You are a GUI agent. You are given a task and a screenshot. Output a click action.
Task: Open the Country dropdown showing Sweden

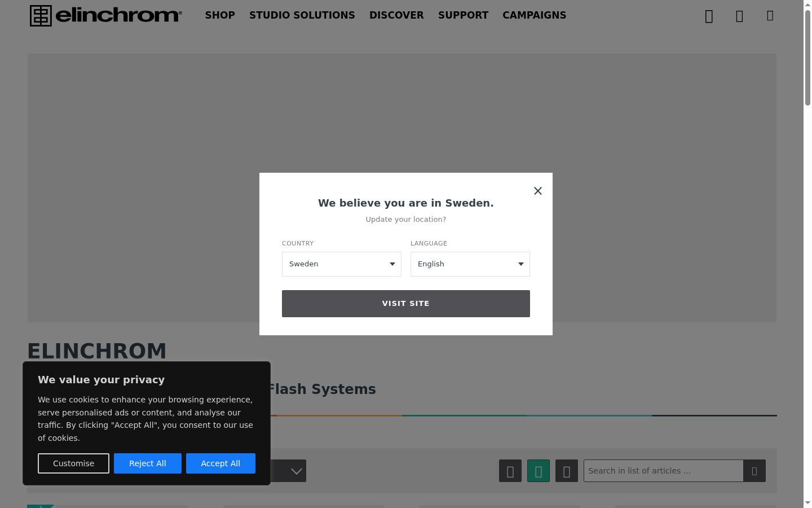click(x=342, y=264)
